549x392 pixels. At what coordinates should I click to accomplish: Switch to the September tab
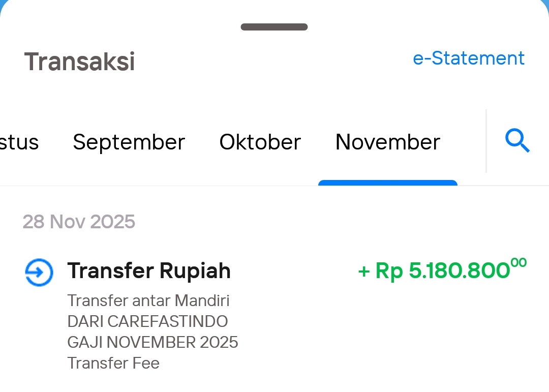click(x=129, y=142)
